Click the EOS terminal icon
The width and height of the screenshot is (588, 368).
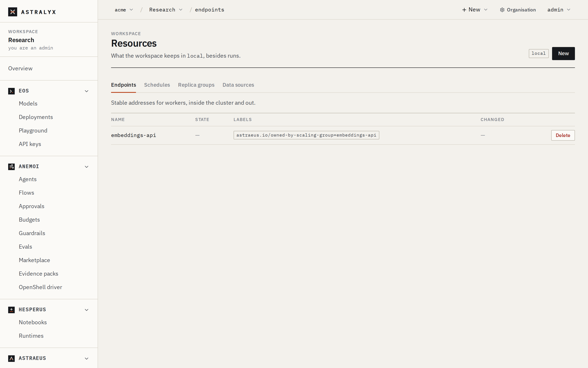tap(11, 91)
